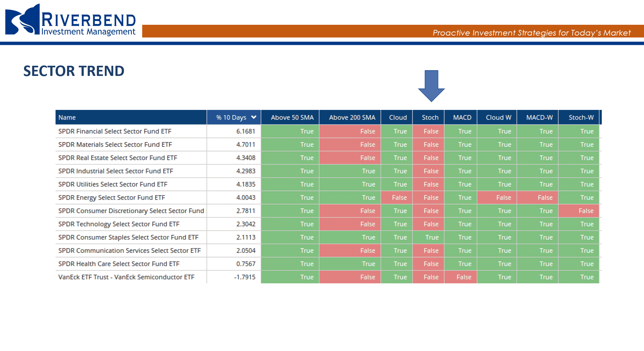Viewport: 644px width, 351px height.
Task: Click Consumer Staples' Stoch True cell
Action: [x=428, y=237]
